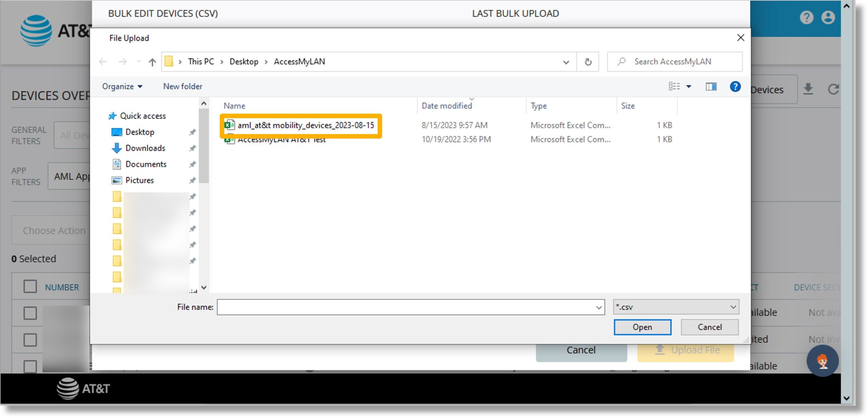Open the AT&T help question icon
The image size is (868, 418).
pos(806,17)
